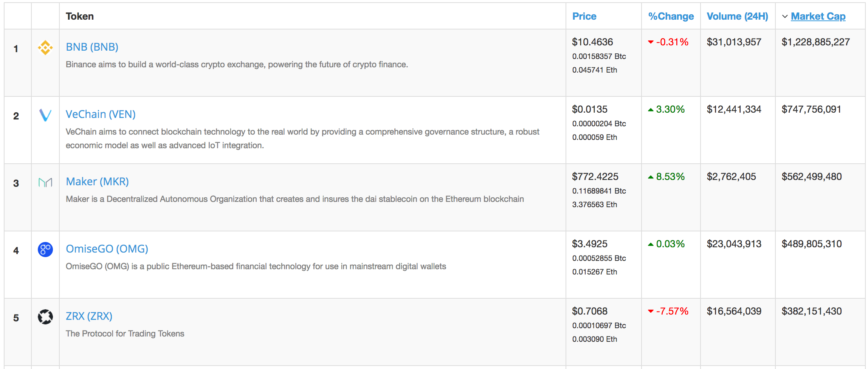The width and height of the screenshot is (868, 369).
Task: Open the Price column sort option
Action: click(584, 16)
